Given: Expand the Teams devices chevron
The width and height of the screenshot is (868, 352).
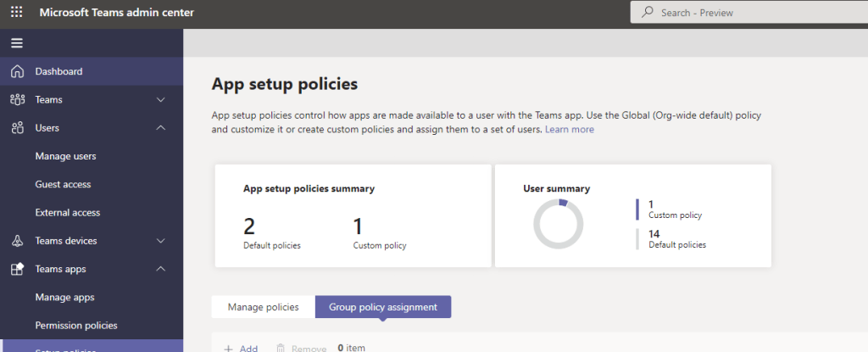Looking at the screenshot, I should point(161,241).
